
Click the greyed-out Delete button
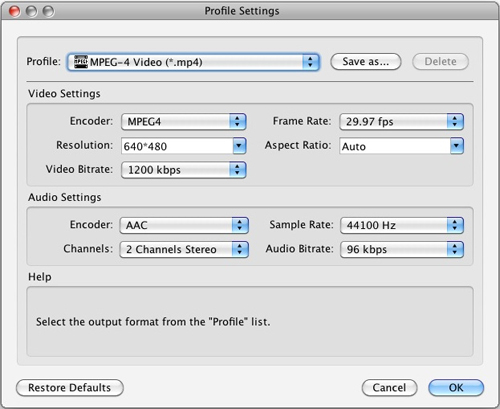click(x=440, y=62)
